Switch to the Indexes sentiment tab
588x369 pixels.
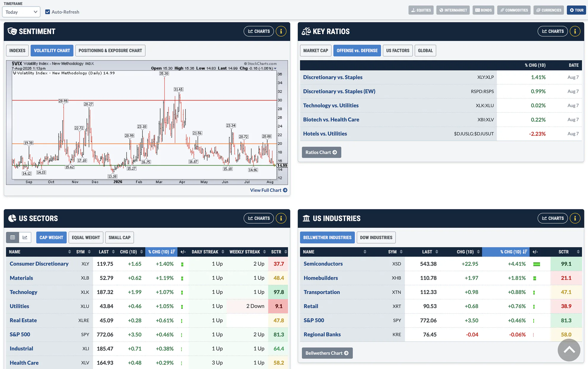17,50
